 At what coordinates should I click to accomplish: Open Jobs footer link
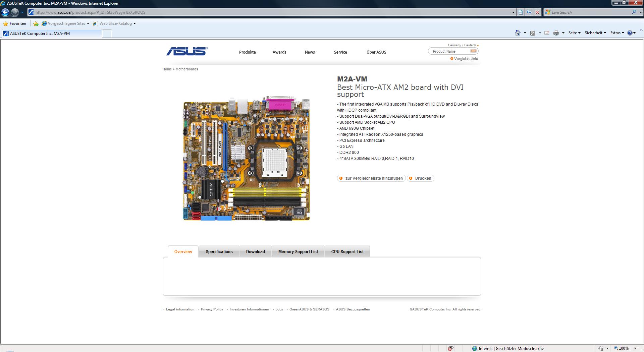coord(279,309)
